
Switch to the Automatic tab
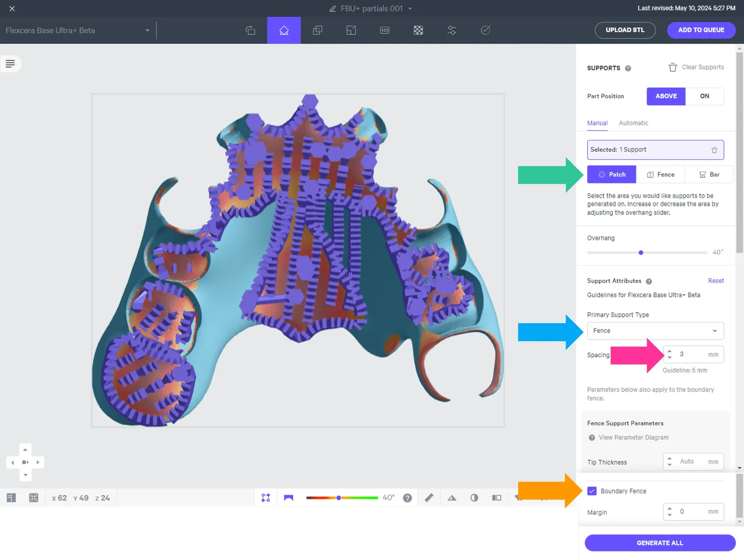click(x=633, y=123)
